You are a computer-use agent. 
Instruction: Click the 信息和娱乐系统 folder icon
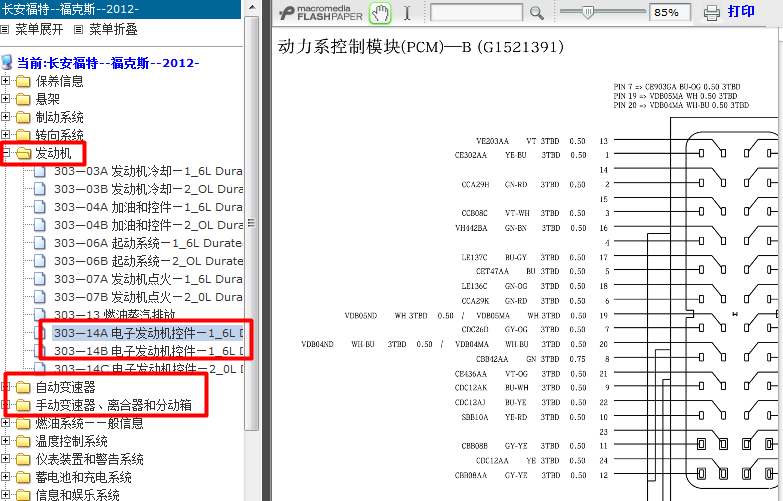click(x=23, y=495)
